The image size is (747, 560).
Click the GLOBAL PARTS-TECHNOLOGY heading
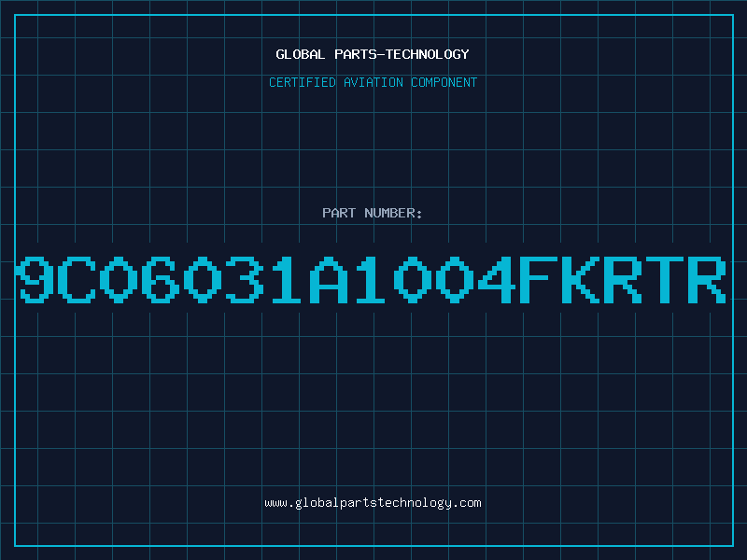click(373, 54)
